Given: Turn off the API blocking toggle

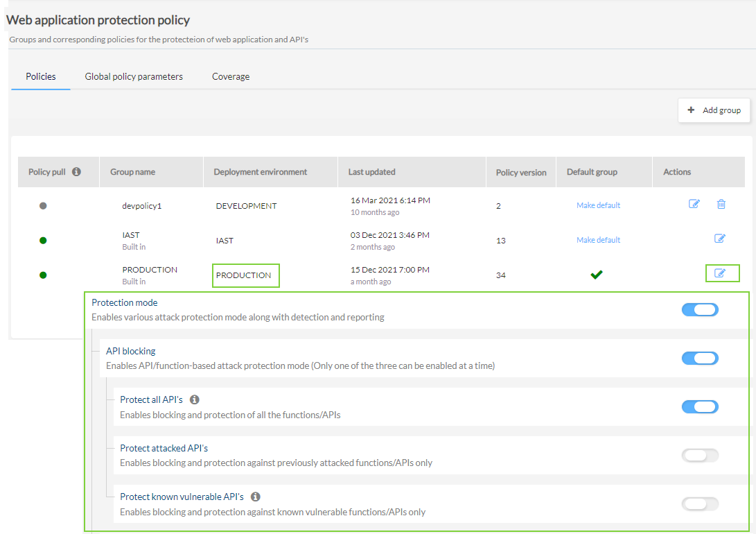Looking at the screenshot, I should point(700,359).
